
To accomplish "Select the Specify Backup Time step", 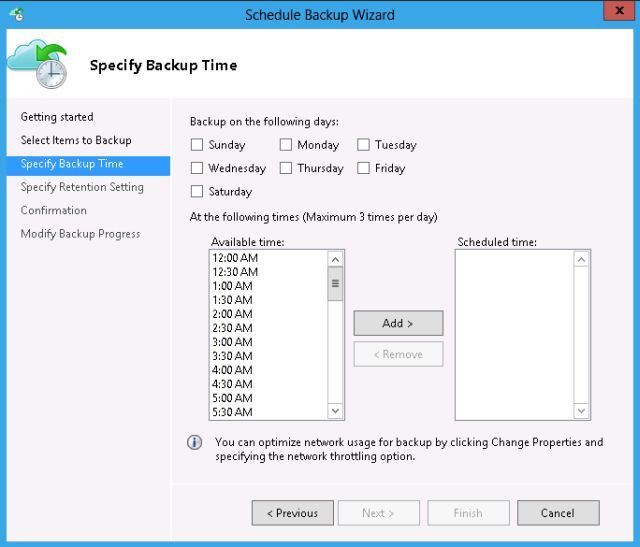I will click(x=88, y=166).
